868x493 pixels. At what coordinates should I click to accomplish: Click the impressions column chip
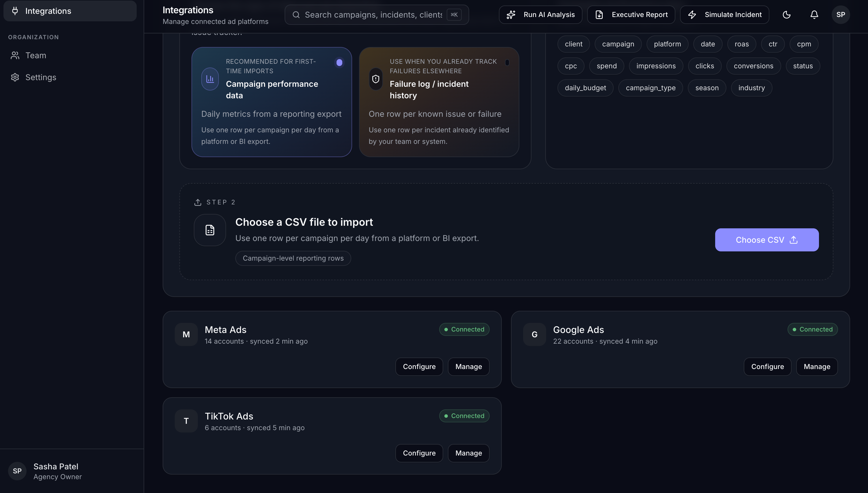(656, 66)
